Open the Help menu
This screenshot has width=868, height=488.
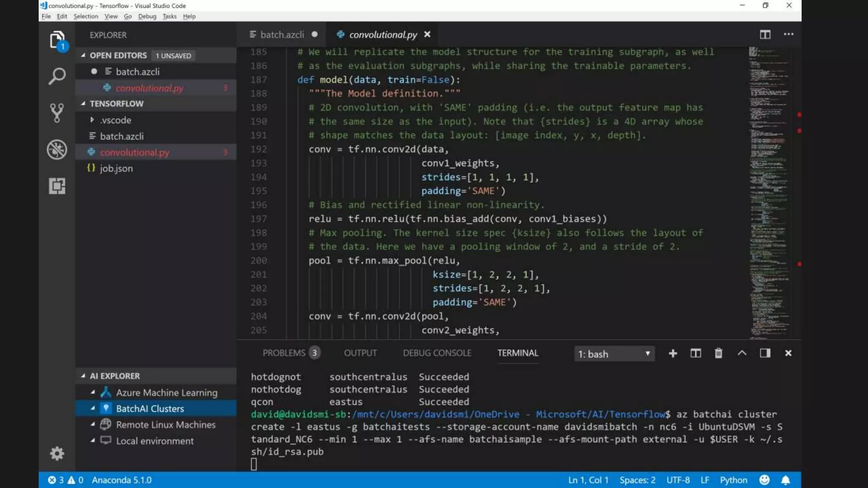pos(189,16)
